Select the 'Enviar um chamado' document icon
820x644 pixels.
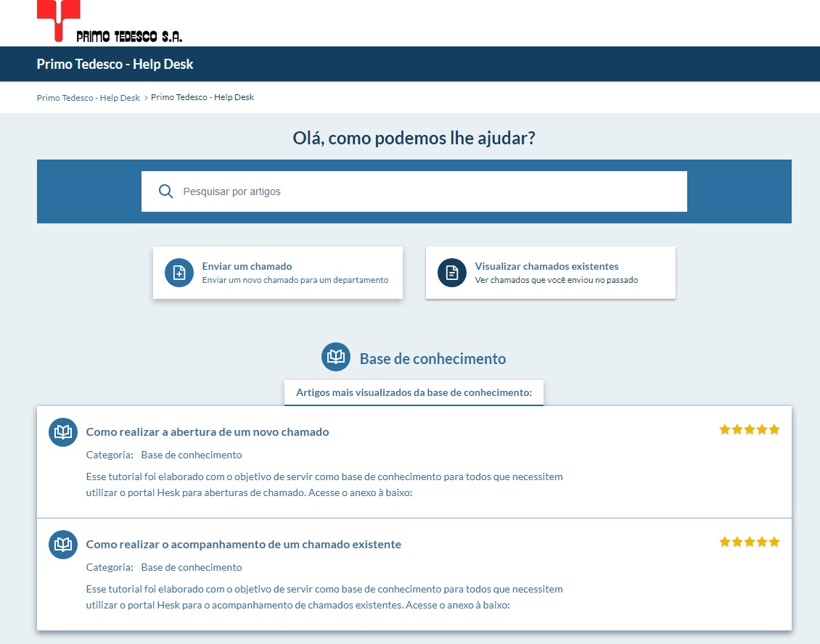(x=179, y=273)
